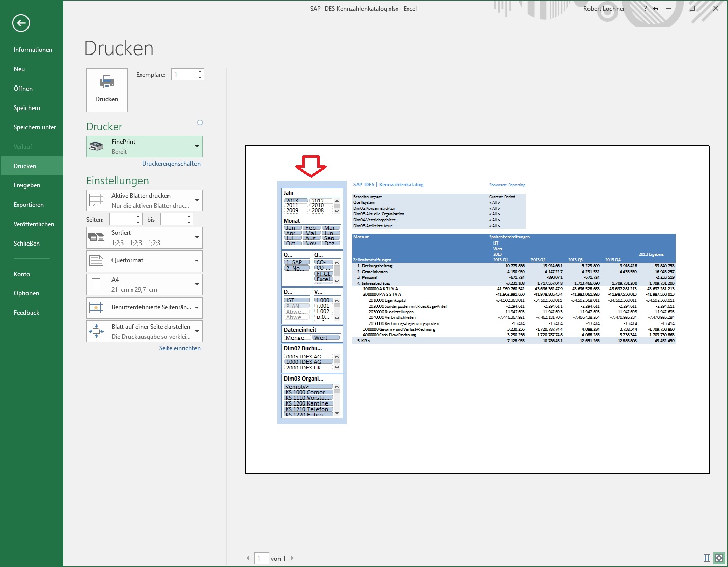Open Druckereigenschaften link
The image size is (728, 567).
(171, 163)
